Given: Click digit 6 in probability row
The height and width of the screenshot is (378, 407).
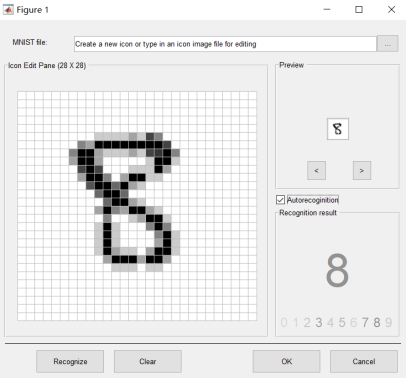Looking at the screenshot, I should click(x=354, y=322).
